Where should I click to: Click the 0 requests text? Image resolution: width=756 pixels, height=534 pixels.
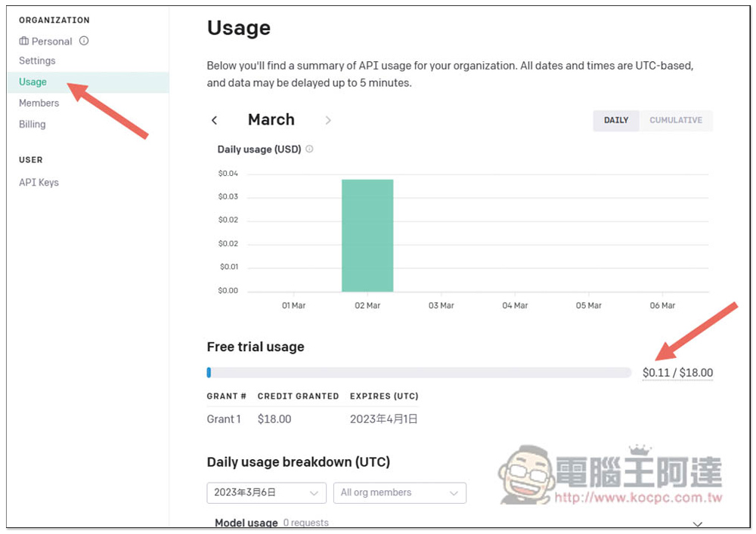tap(305, 523)
